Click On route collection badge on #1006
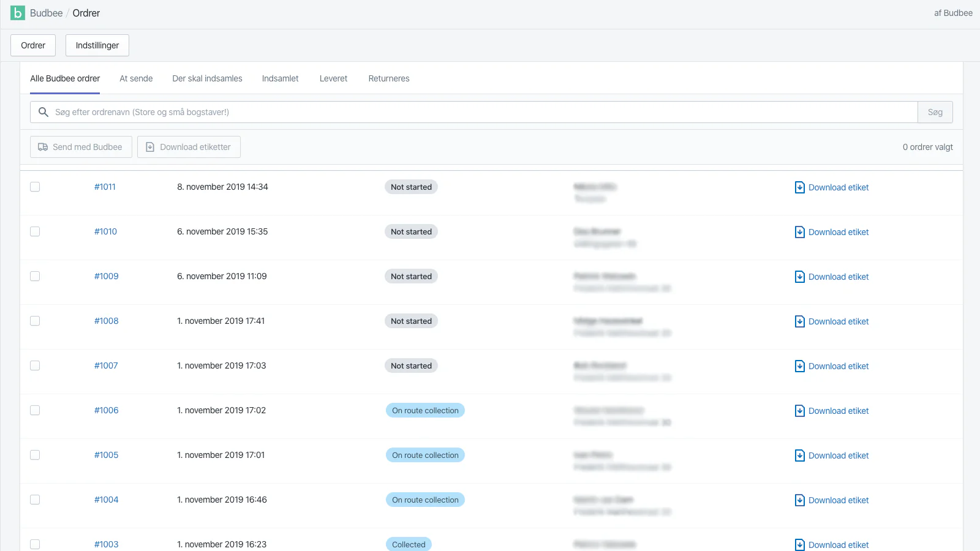The image size is (980, 551). click(x=425, y=410)
